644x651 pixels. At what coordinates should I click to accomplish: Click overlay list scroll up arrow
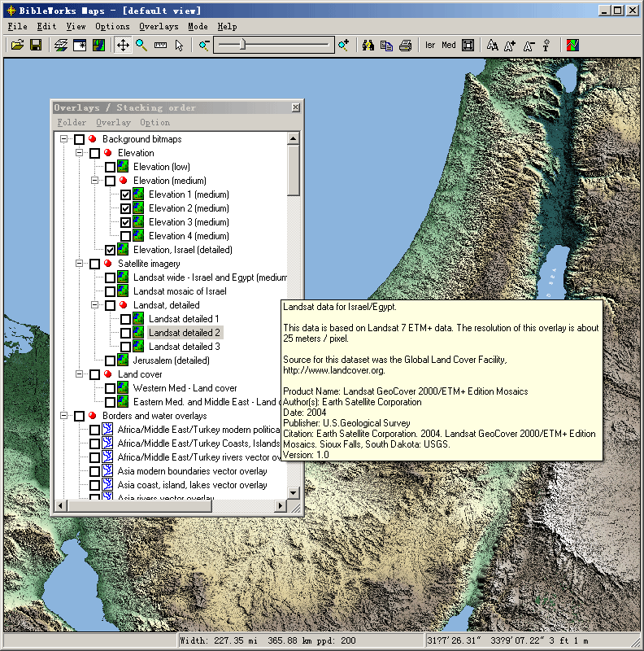[294, 138]
